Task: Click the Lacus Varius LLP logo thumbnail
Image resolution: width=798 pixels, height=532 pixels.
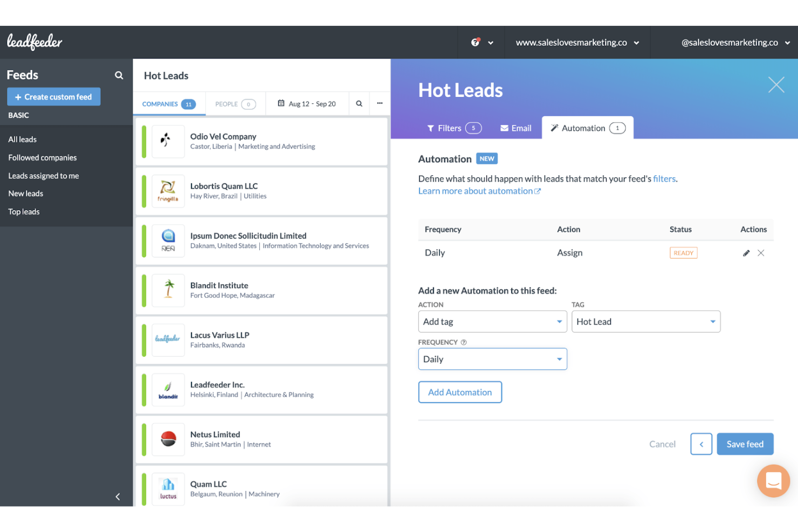Action: 168,340
